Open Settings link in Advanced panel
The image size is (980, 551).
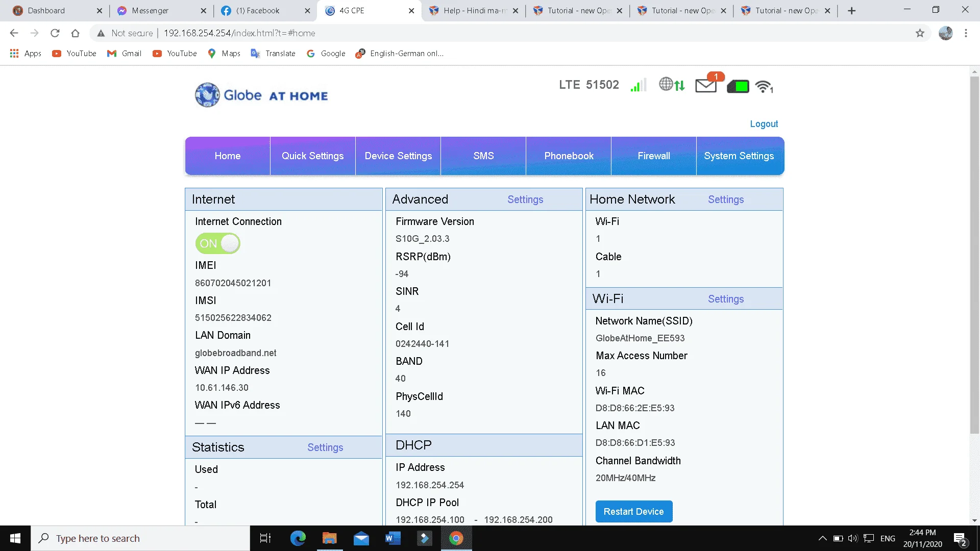point(525,199)
